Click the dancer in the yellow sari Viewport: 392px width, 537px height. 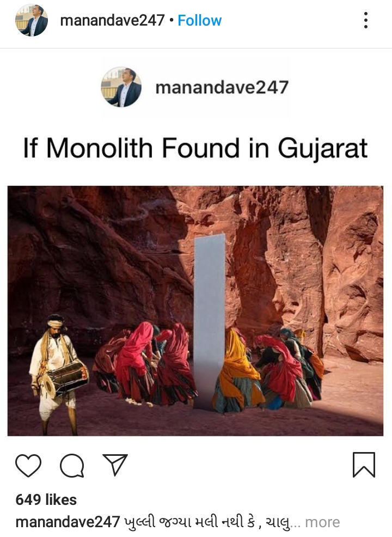tap(237, 370)
